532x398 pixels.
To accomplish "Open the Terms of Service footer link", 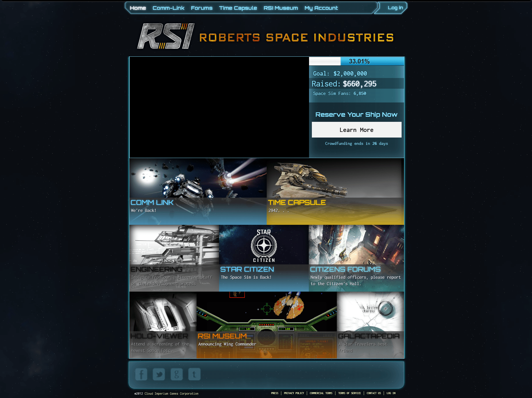I will pyautogui.click(x=349, y=393).
